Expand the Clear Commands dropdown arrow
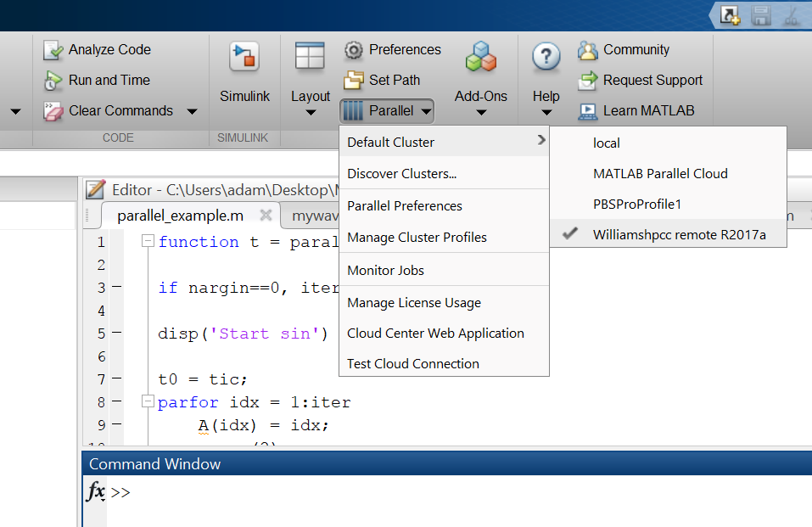Viewport: 812px width, 527px height. click(x=192, y=111)
